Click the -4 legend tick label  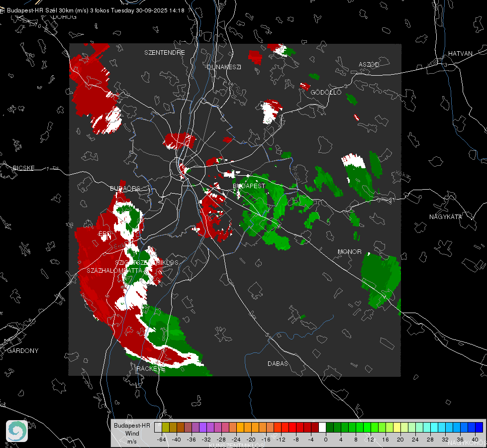point(310,440)
